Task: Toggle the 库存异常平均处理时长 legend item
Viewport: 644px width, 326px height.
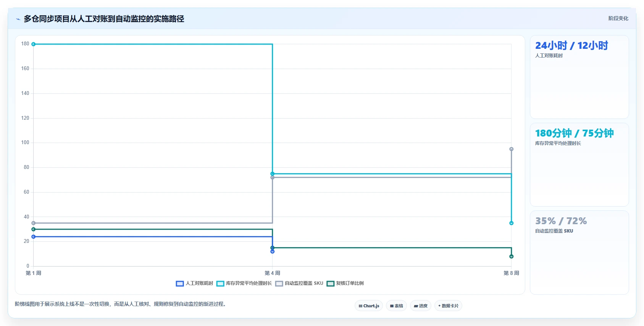Action: 244,283
